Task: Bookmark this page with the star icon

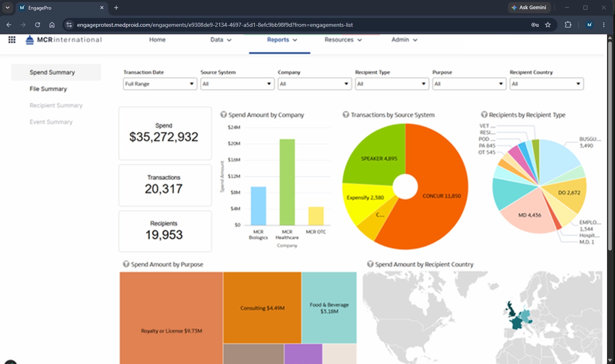Action: (x=548, y=25)
